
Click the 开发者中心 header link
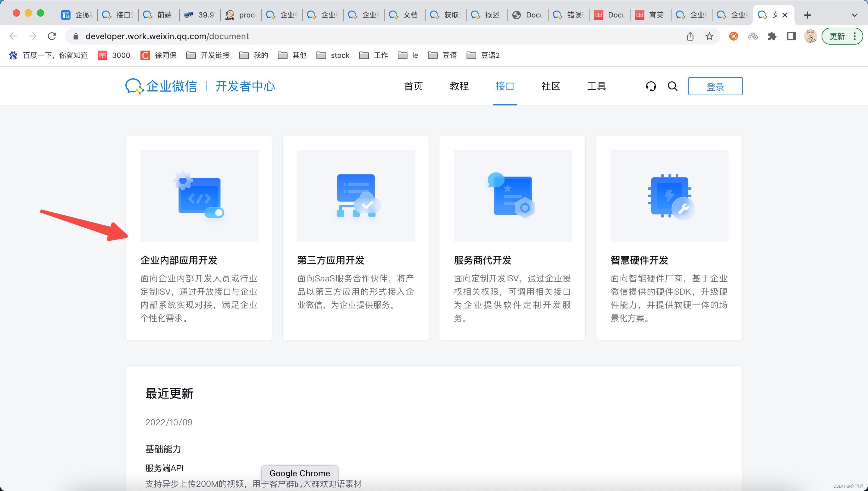coord(245,86)
